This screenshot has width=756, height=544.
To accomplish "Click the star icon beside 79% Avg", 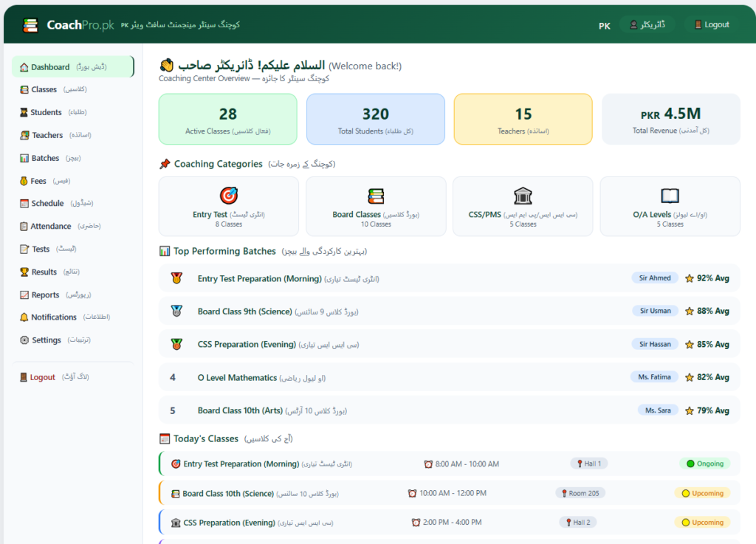I will (690, 410).
